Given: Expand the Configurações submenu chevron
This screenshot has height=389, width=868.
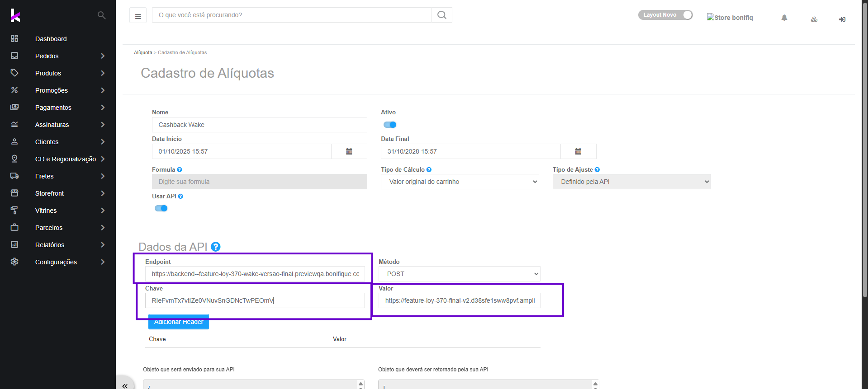Looking at the screenshot, I should click(103, 262).
